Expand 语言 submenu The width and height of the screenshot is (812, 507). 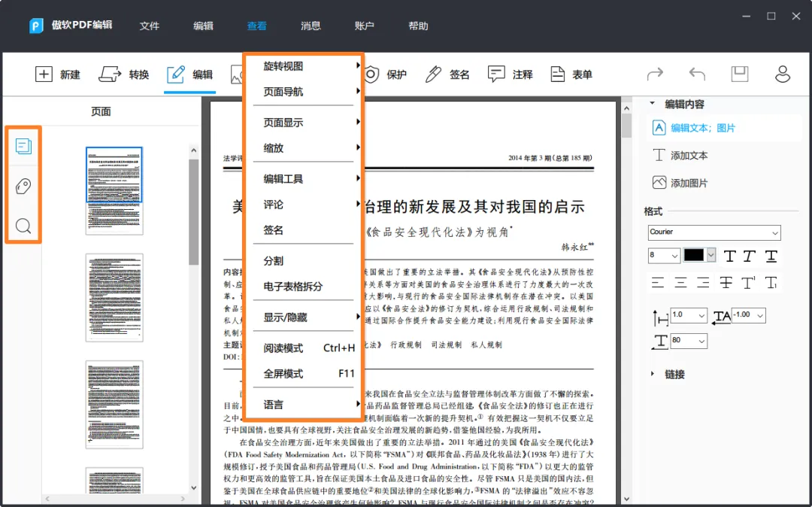click(x=304, y=405)
